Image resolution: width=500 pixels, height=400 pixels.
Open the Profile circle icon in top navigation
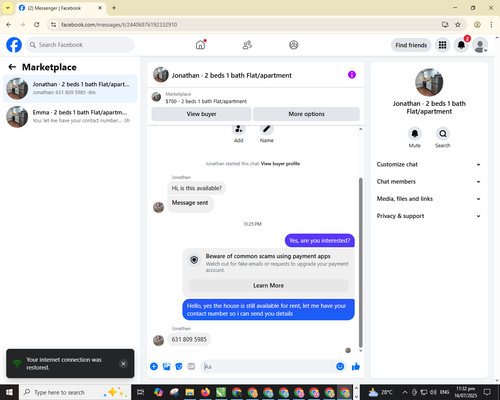pyautogui.click(x=294, y=45)
